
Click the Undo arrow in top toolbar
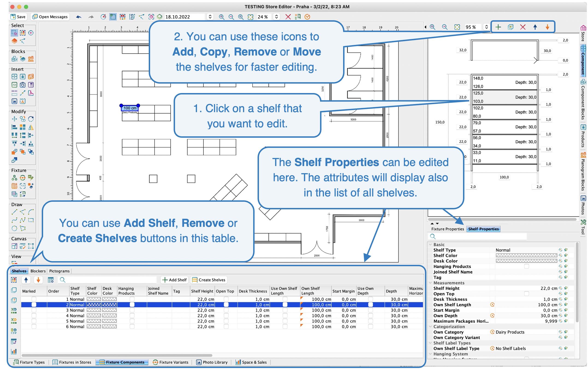point(79,17)
